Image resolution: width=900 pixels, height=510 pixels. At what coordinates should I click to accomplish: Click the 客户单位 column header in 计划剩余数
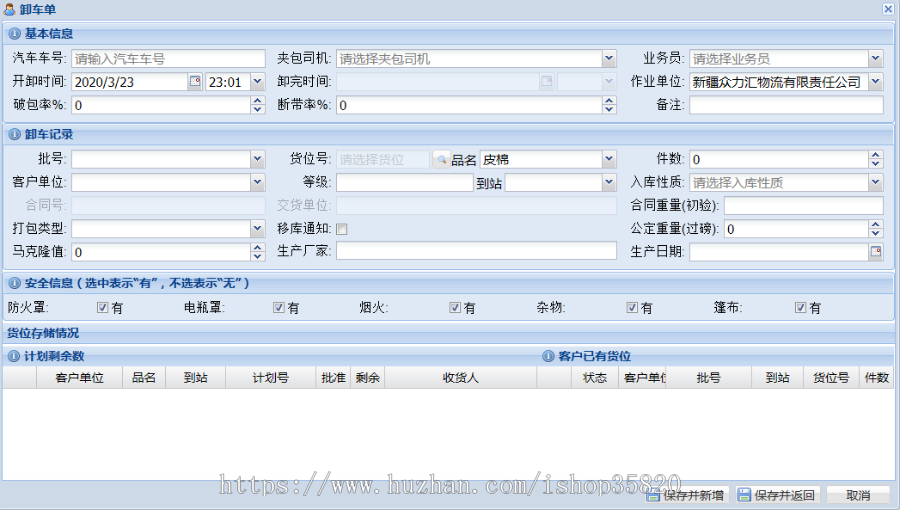click(79, 377)
